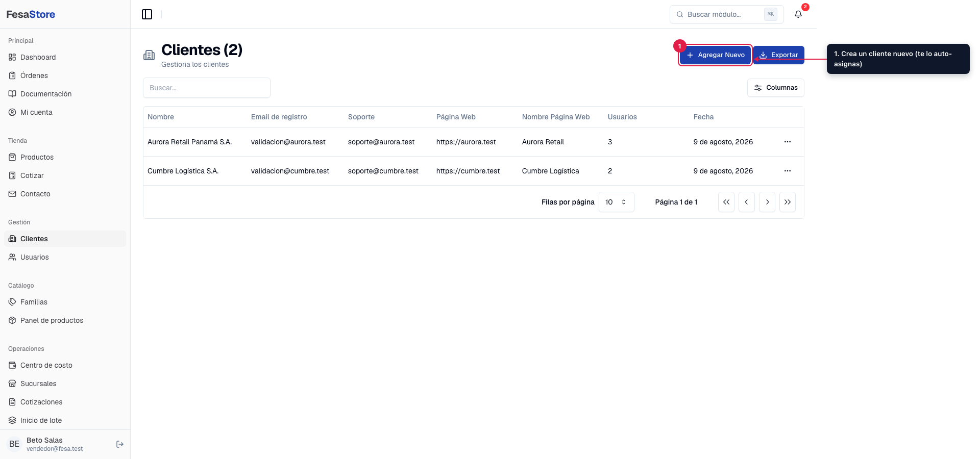Open the Filas por página dropdown
The image size is (980, 459).
click(x=616, y=202)
